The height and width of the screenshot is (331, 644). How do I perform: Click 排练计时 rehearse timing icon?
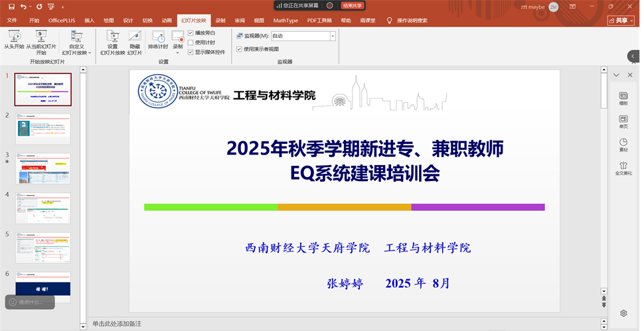[157, 37]
